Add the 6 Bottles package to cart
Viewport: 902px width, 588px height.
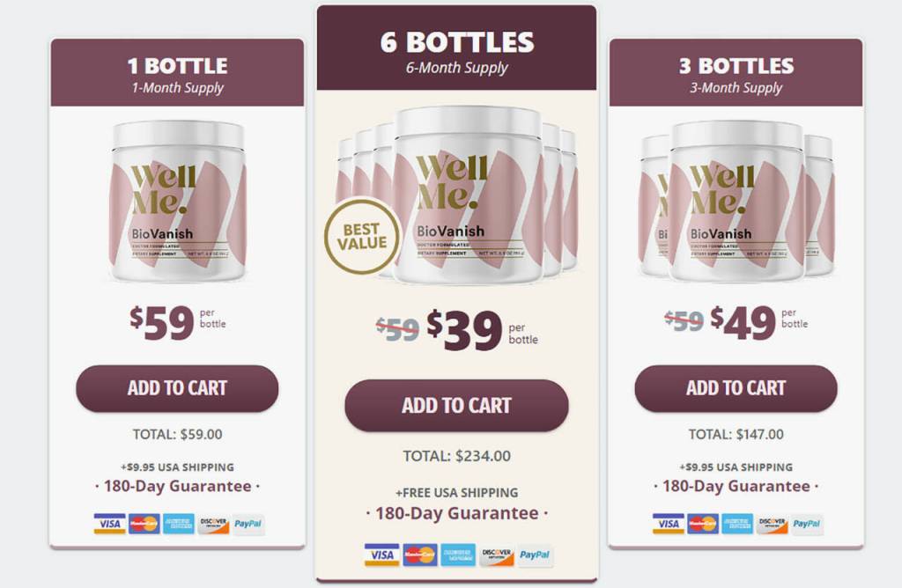[456, 406]
